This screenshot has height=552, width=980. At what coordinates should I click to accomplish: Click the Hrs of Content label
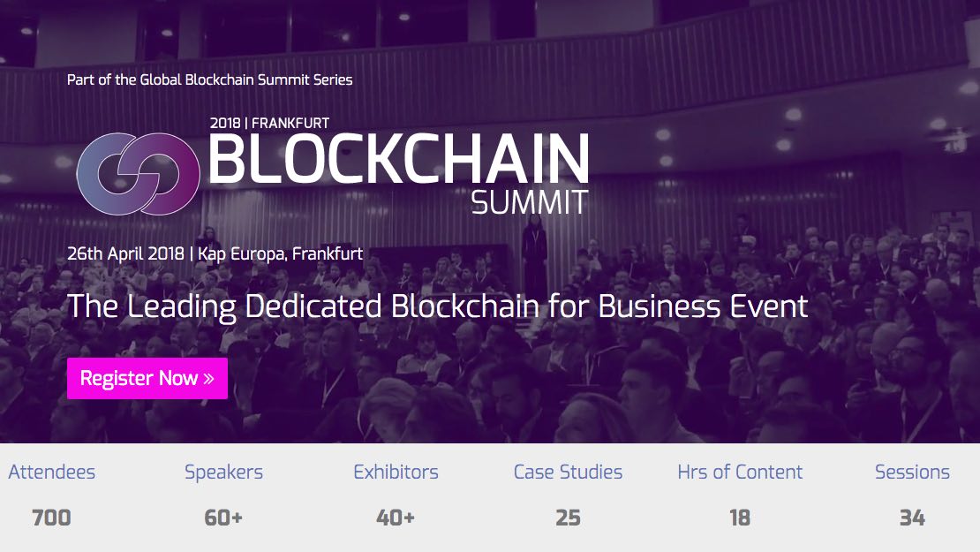740,473
